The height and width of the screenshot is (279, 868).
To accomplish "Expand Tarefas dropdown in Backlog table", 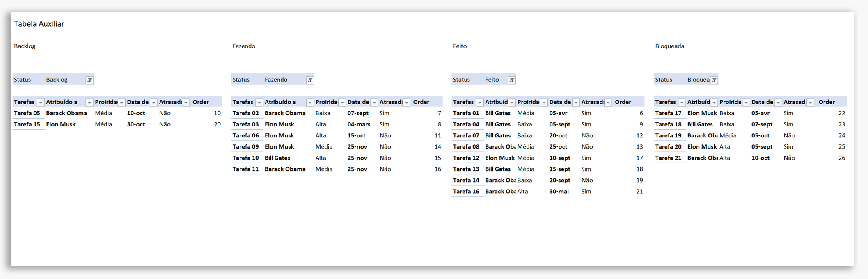I will click(40, 103).
